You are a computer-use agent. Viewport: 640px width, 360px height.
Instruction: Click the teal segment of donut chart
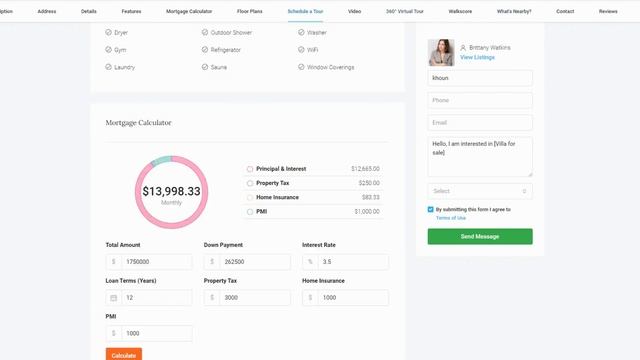161,160
